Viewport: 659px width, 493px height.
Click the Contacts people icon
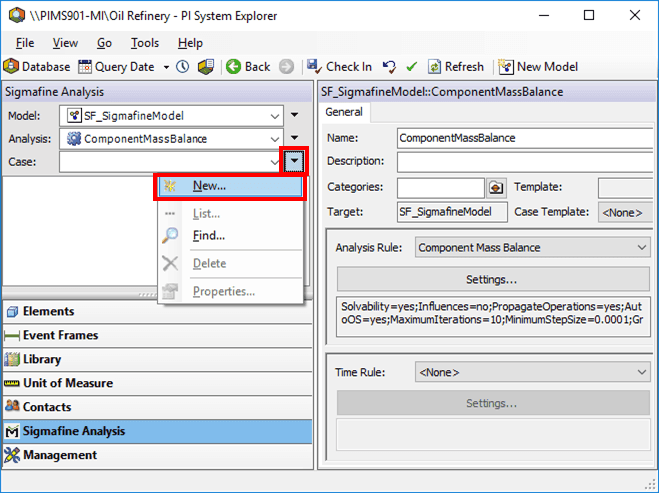point(12,406)
